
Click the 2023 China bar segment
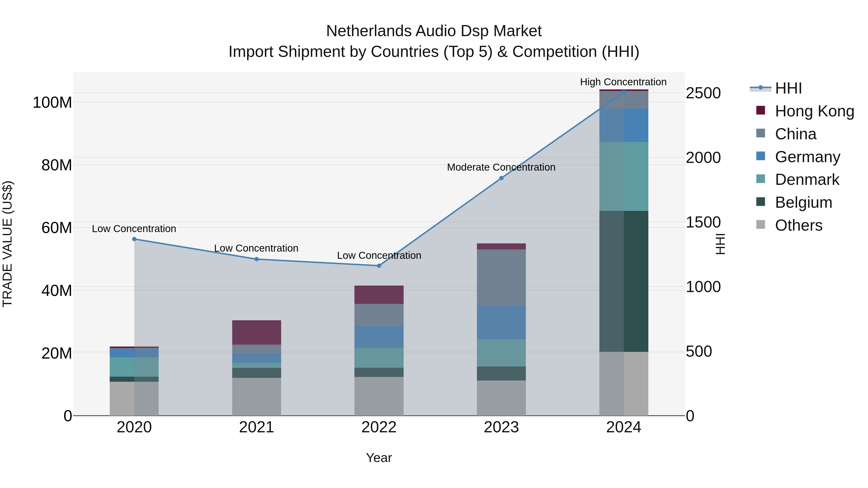coord(502,278)
